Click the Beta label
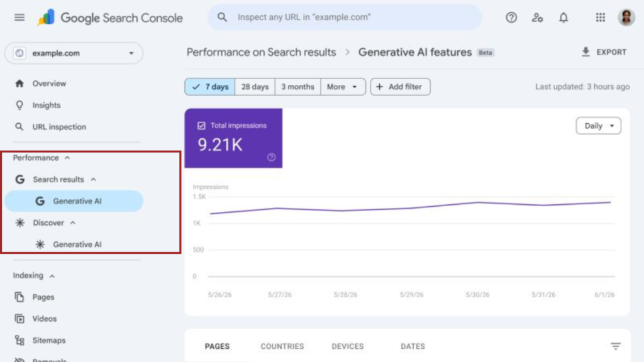The height and width of the screenshot is (362, 644). tap(486, 53)
